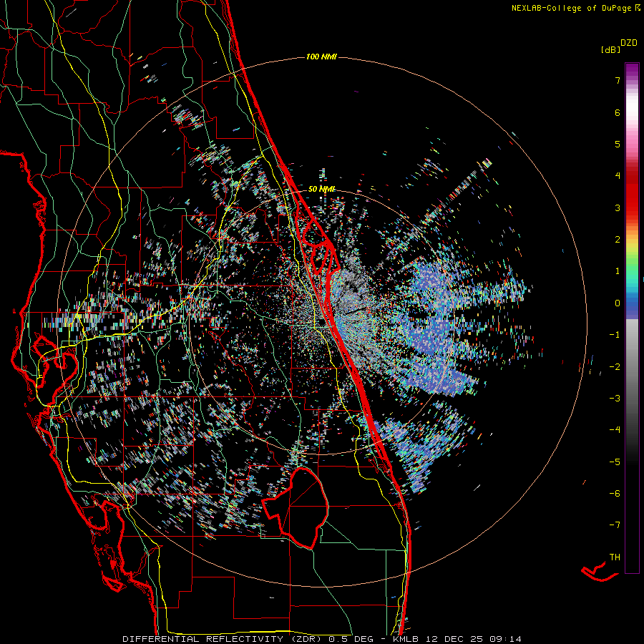Click the NEXLAB-College of DuPage watermark text

(575, 8)
